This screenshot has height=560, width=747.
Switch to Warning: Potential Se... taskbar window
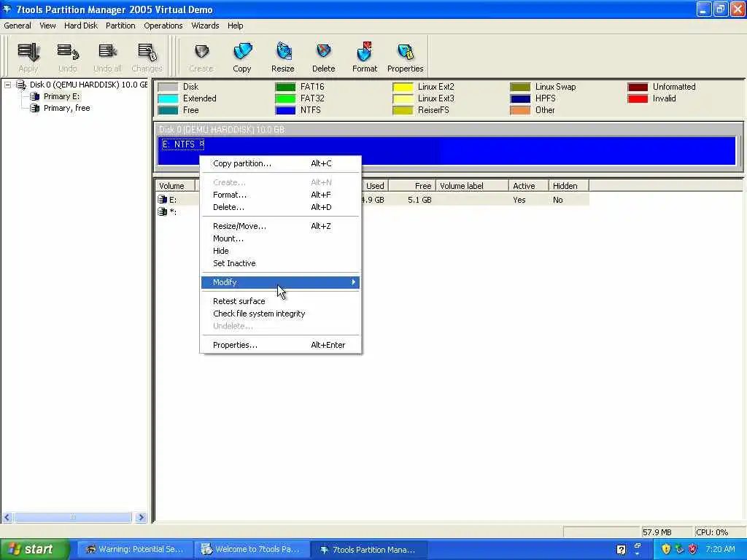click(x=135, y=550)
